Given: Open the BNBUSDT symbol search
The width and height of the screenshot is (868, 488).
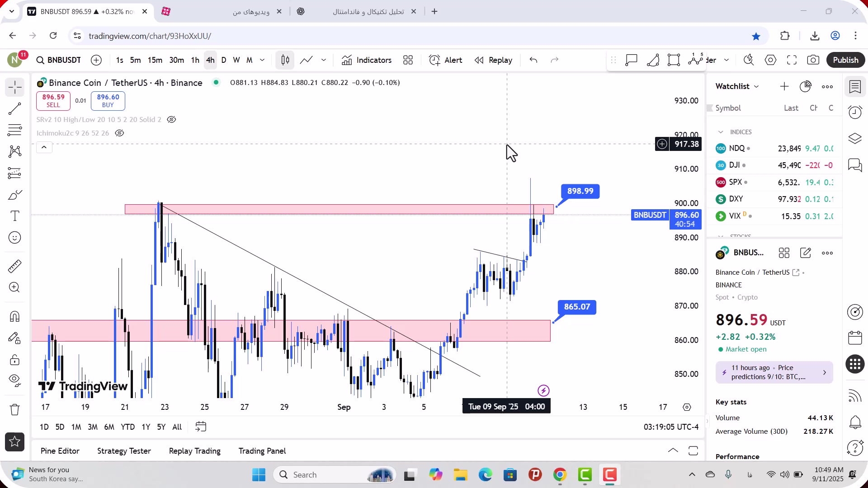Looking at the screenshot, I should (59, 60).
